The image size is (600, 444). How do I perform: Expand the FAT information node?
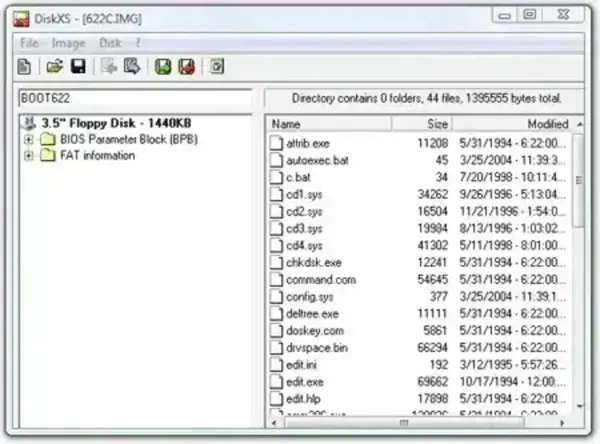(29, 156)
